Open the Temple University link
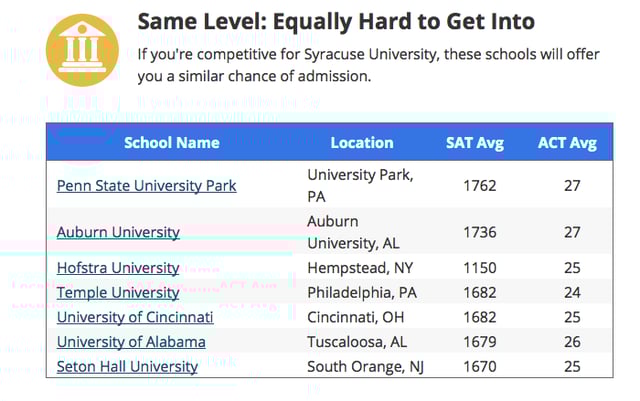640x401 pixels. [x=118, y=292]
